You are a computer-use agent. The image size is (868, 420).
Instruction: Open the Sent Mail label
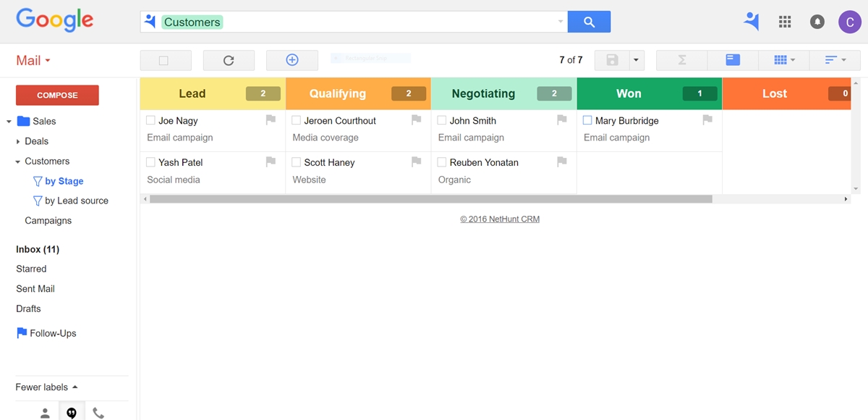click(35, 289)
